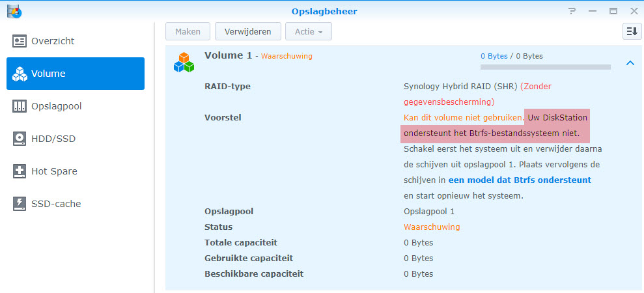Click the 'RAID-type' label

click(227, 87)
